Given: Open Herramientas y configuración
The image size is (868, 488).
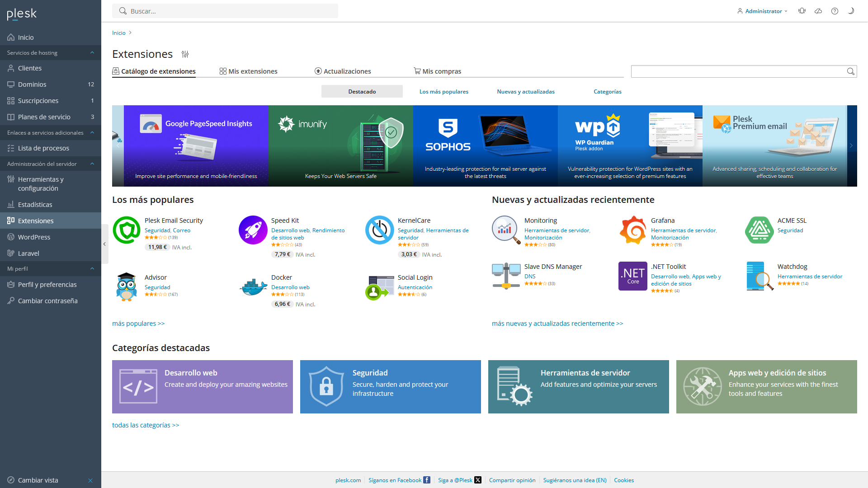Looking at the screenshot, I should click(51, 184).
